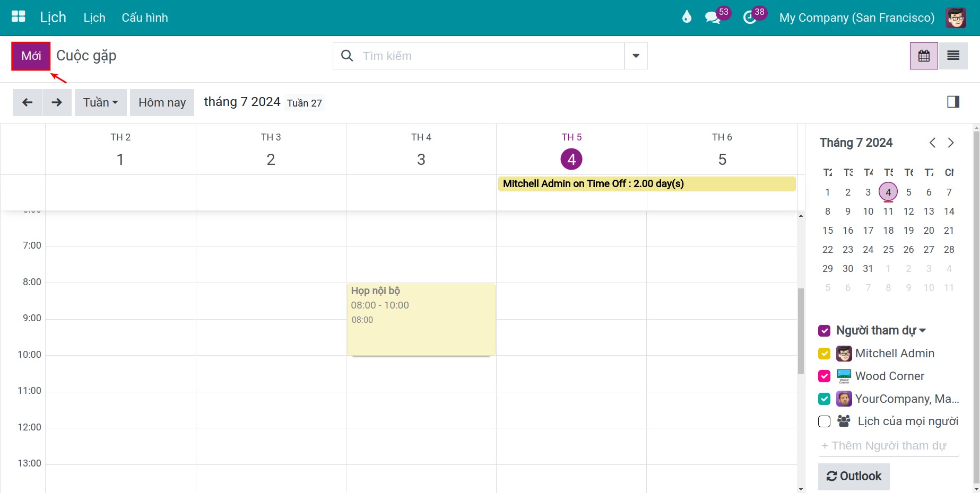Viewport: 980px width, 493px height.
Task: Go to next week with right arrow
Action: pyautogui.click(x=57, y=102)
